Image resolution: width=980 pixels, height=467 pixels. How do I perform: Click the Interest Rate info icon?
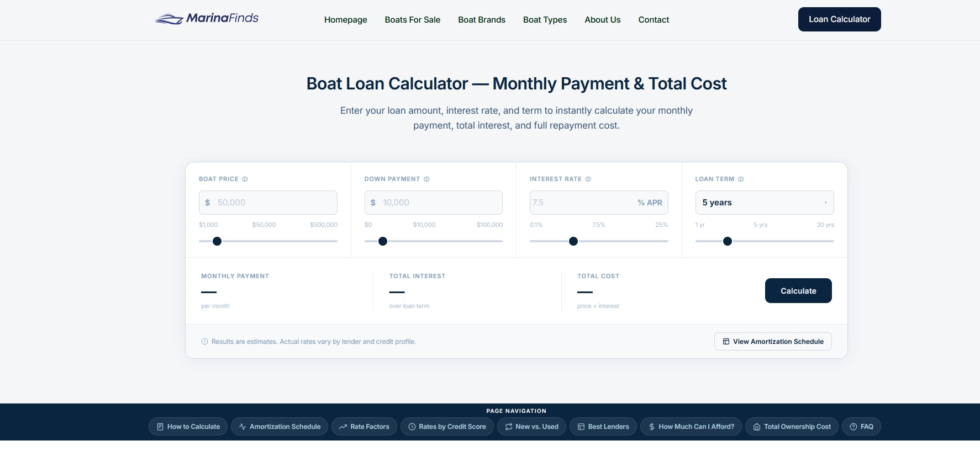588,179
